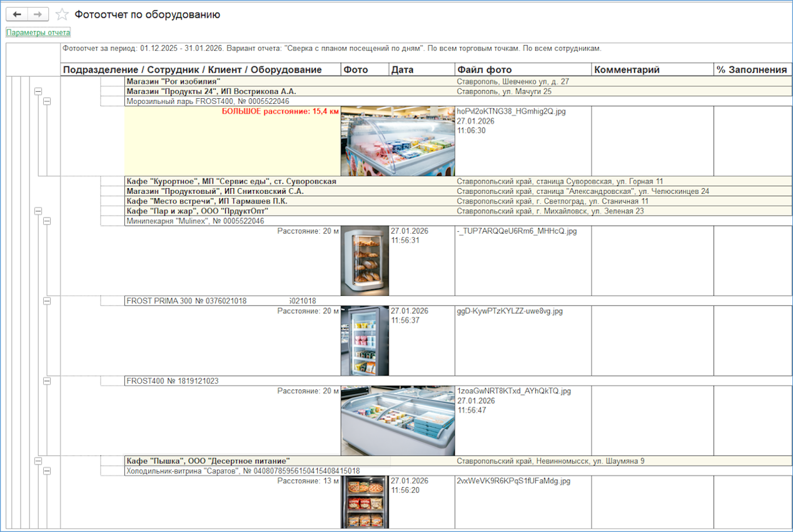This screenshot has height=532, width=793.
Task: Open the Параметры отчета link
Action: 38,33
